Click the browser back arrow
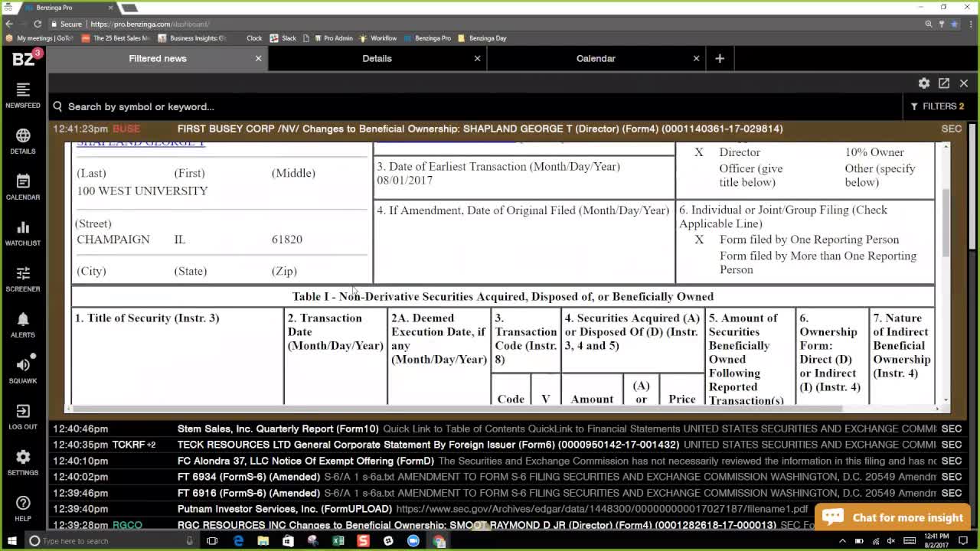The image size is (980, 551). tap(9, 24)
